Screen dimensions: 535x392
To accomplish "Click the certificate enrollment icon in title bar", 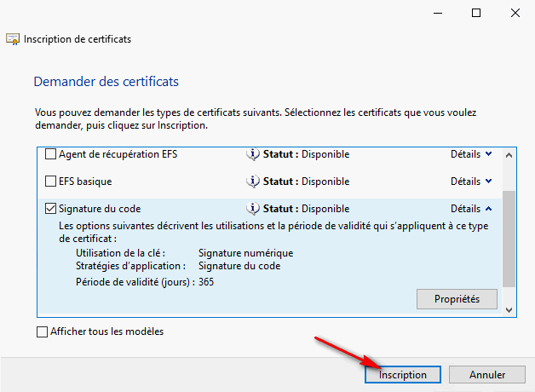I will [x=13, y=39].
